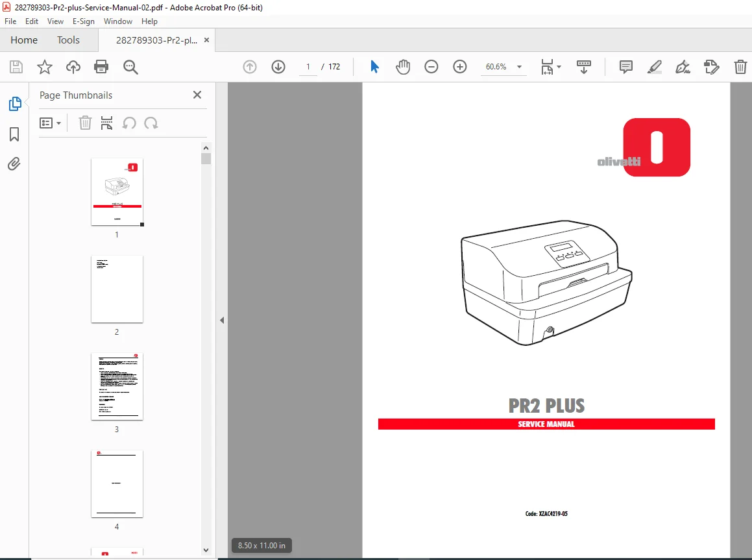The width and height of the screenshot is (752, 560).
Task: Open Page Thumbnails sidebar icon
Action: pyautogui.click(x=15, y=104)
